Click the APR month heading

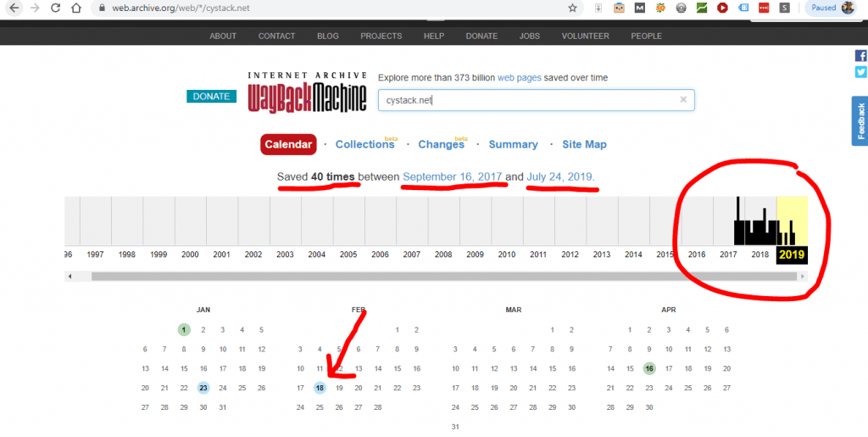[x=669, y=311]
